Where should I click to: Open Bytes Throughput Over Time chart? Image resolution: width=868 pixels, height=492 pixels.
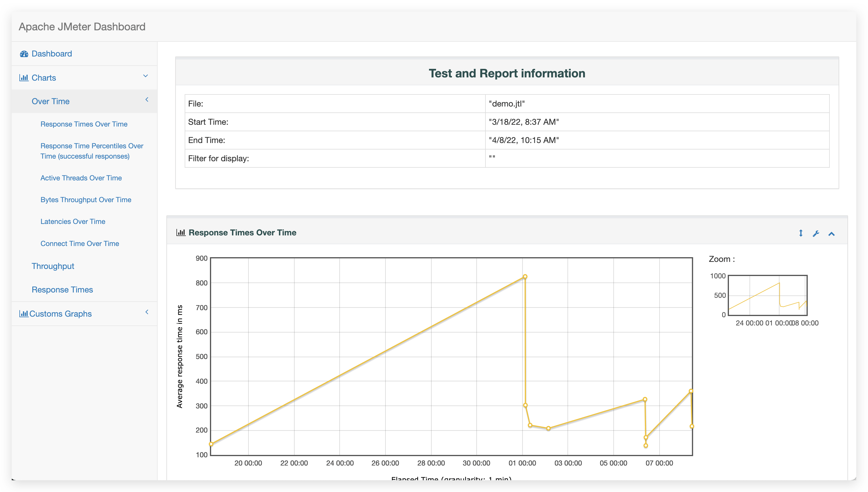click(86, 200)
